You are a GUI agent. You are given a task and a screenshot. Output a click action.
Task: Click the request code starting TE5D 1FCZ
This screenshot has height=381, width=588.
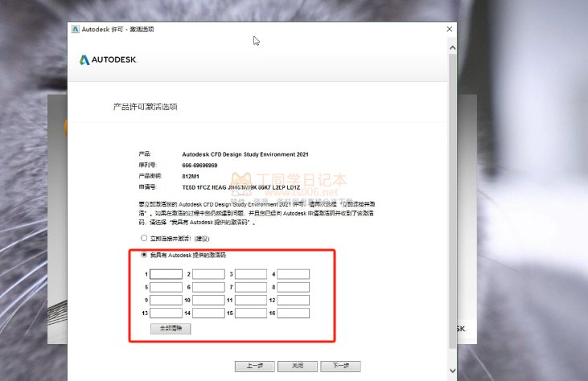[x=241, y=187]
